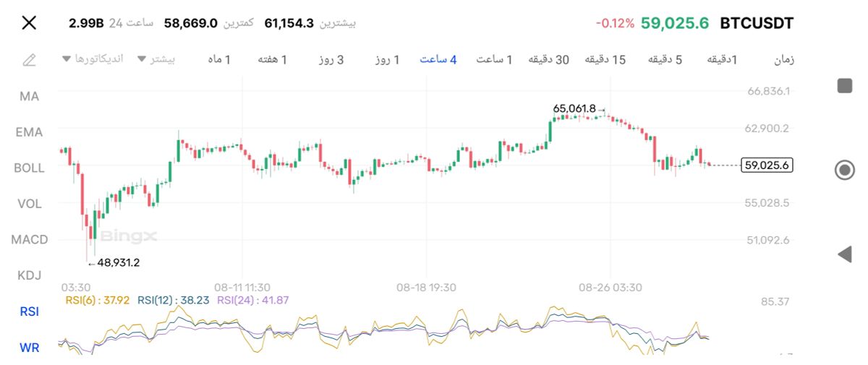Image resolution: width=868 pixels, height=365 pixels.
Task: Close the BTCUSDT chart with the X icon
Action: pyautogui.click(x=29, y=23)
